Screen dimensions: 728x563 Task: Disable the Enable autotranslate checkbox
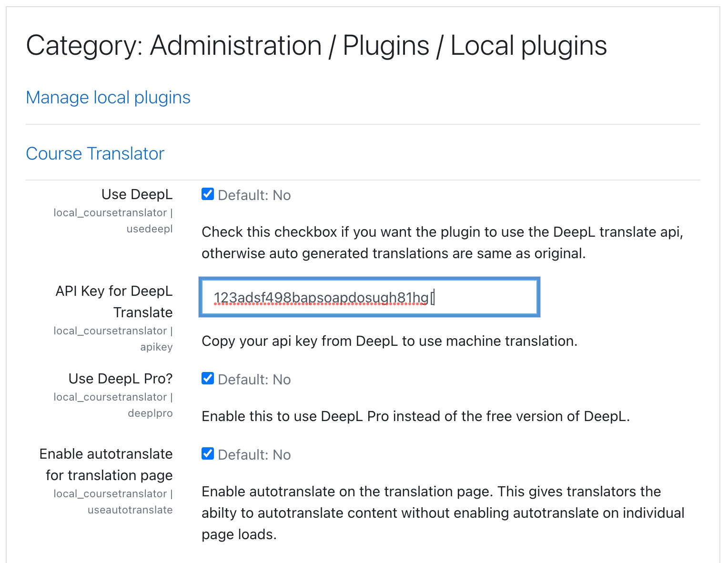208,453
